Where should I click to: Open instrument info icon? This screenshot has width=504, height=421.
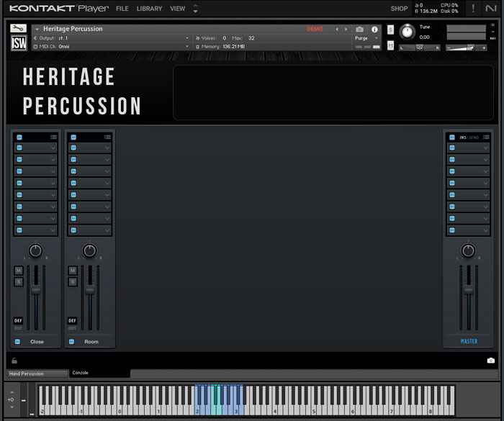[x=374, y=30]
